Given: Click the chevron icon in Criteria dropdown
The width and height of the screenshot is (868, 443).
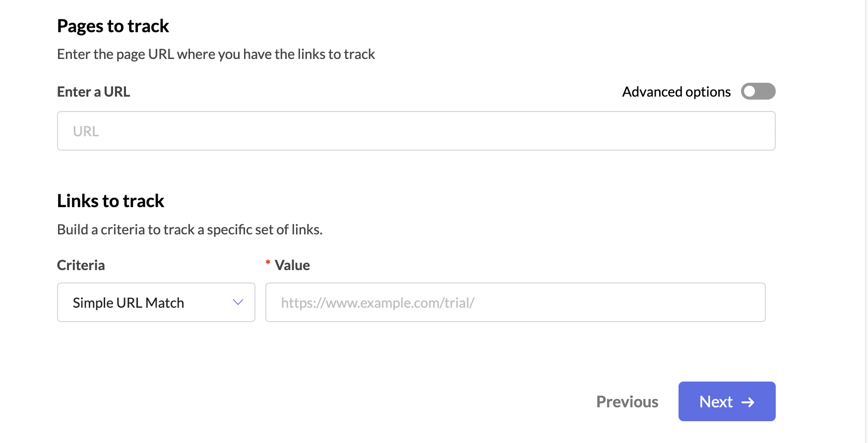Looking at the screenshot, I should (x=238, y=302).
